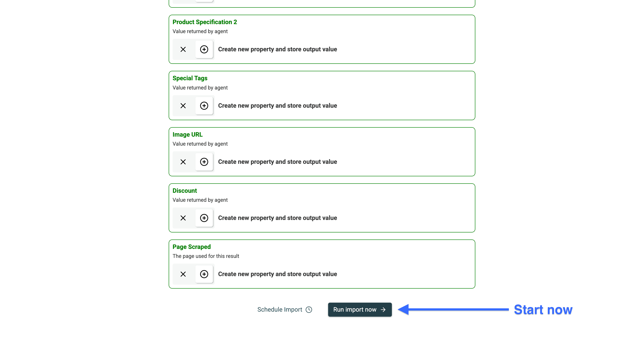Viewport: 644px width, 350px height.
Task: Choose the X option under Special Tags
Action: click(183, 106)
